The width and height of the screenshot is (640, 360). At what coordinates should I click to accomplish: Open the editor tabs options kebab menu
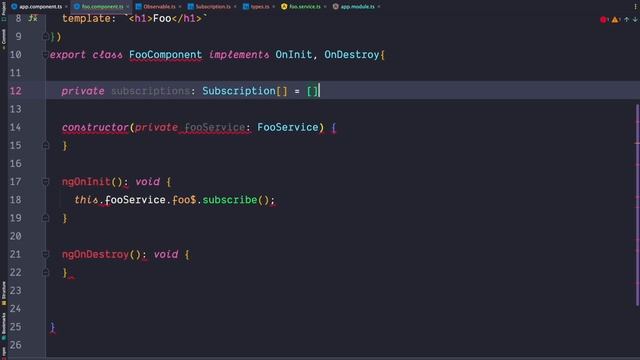pos(635,7)
